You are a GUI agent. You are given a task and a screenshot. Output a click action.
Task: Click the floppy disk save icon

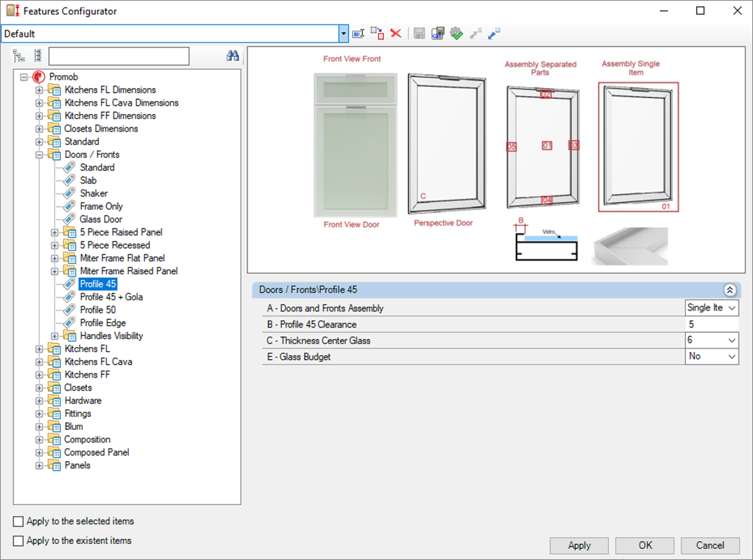(419, 34)
